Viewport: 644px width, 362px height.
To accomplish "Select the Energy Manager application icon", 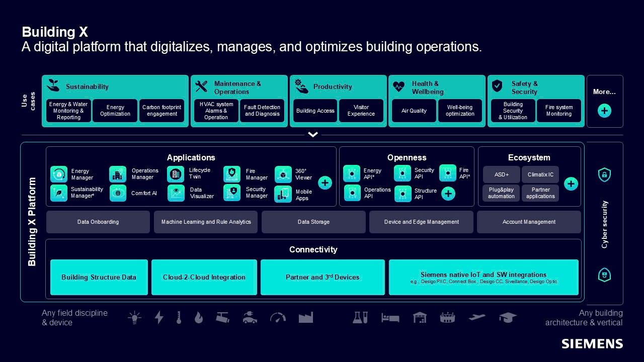I will 59,174.
